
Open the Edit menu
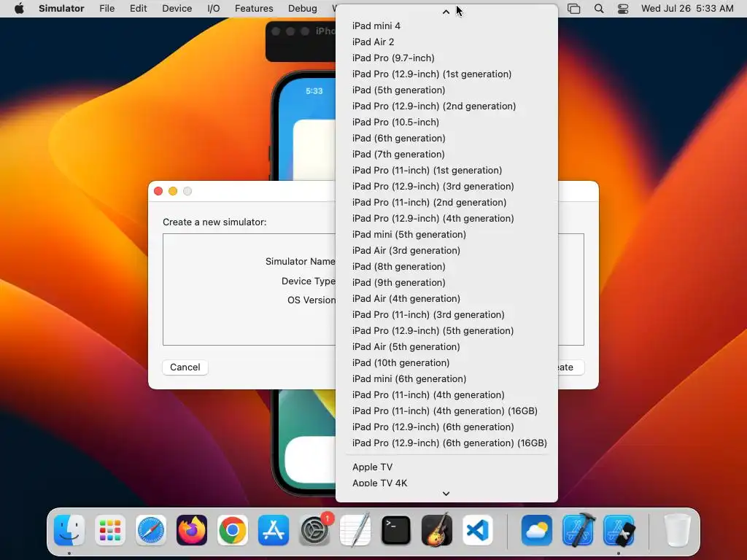point(138,9)
